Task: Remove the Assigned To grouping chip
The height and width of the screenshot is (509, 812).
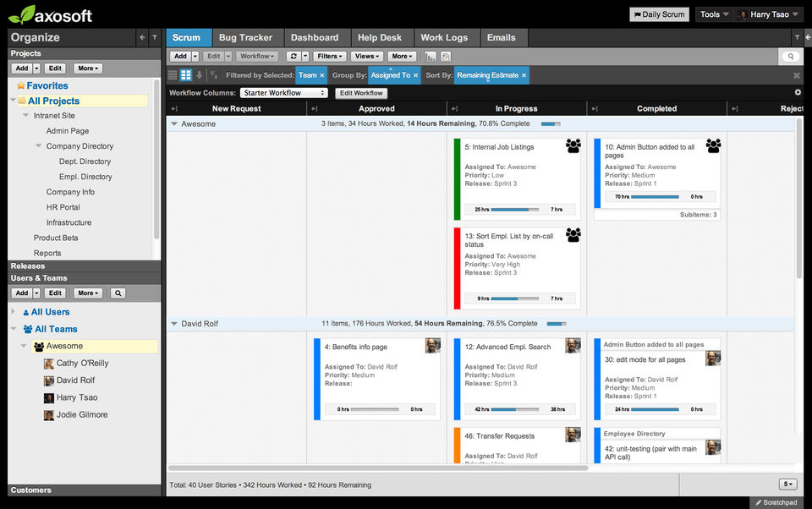Action: tap(416, 75)
